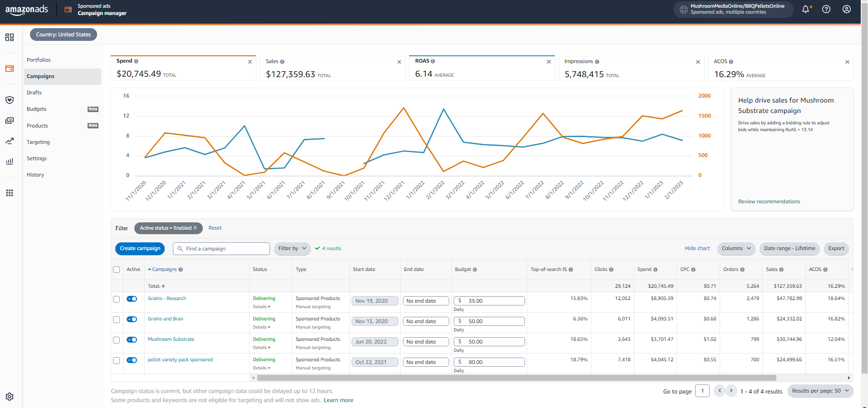Open the Filter by dropdown
This screenshot has width=868, height=408.
[x=292, y=249]
